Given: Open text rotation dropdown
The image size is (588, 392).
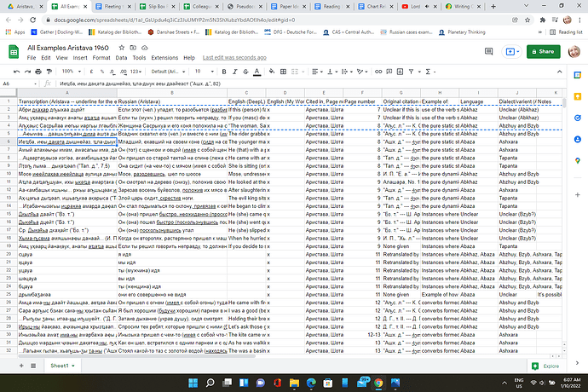Looking at the screenshot, I should tap(362, 72).
